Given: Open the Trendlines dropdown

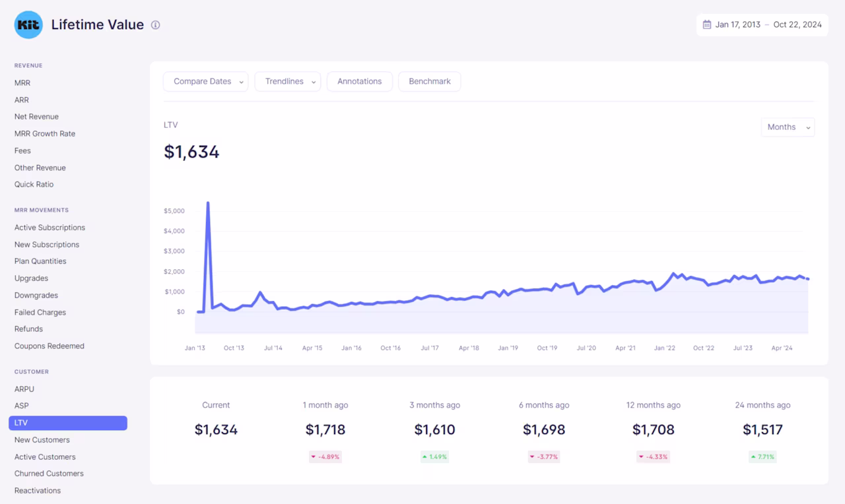Looking at the screenshot, I should [x=287, y=82].
